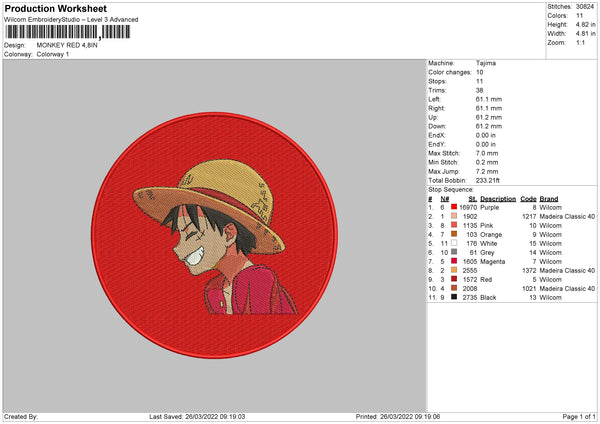Viewport: 600px width, 424px height.
Task: Click 'Printed: 26/03/2022 09:19:06' footer text
Action: (x=398, y=417)
